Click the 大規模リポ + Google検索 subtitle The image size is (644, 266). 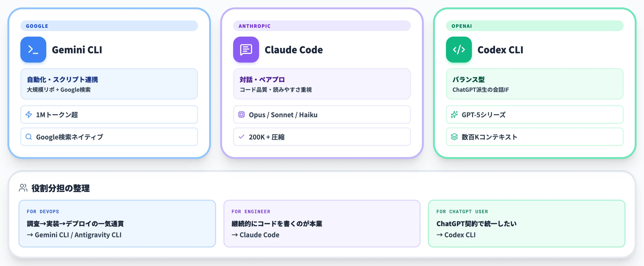coord(59,90)
